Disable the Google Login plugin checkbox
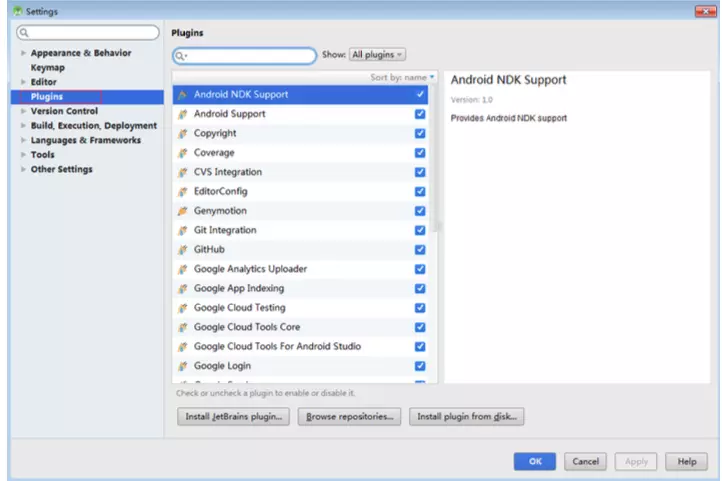The height and width of the screenshot is (481, 722). point(420,365)
